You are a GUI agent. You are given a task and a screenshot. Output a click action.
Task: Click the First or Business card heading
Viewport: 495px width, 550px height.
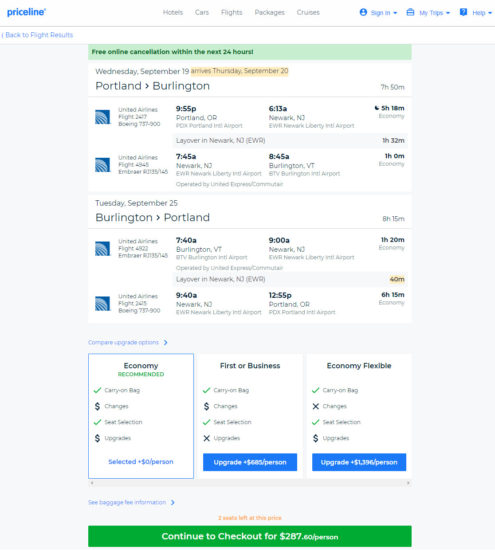[x=250, y=365]
